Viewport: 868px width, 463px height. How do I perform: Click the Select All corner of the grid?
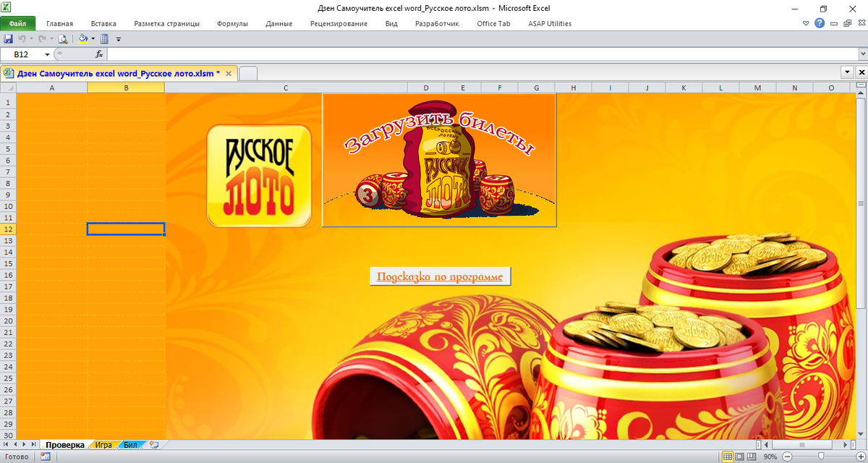tap(8, 88)
